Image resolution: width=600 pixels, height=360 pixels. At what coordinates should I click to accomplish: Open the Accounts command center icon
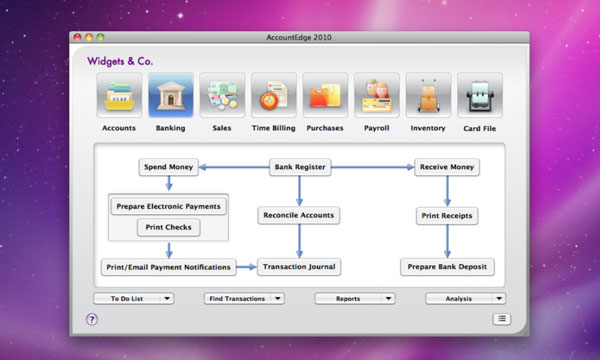click(119, 95)
